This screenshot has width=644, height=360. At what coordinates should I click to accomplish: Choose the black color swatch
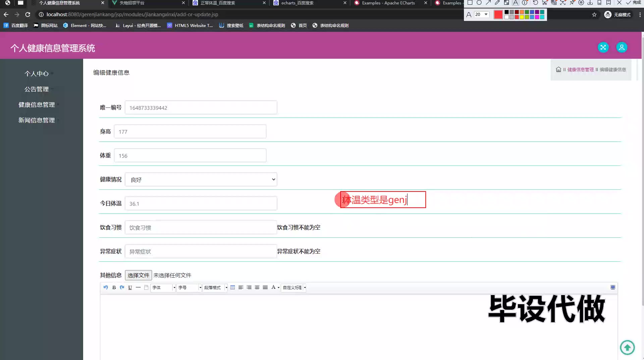click(x=506, y=12)
